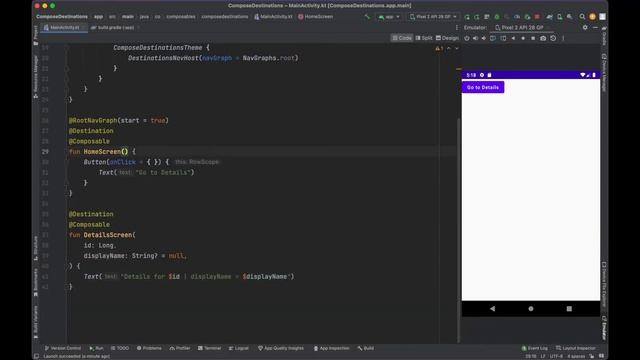Switch editor to Code view

402,38
